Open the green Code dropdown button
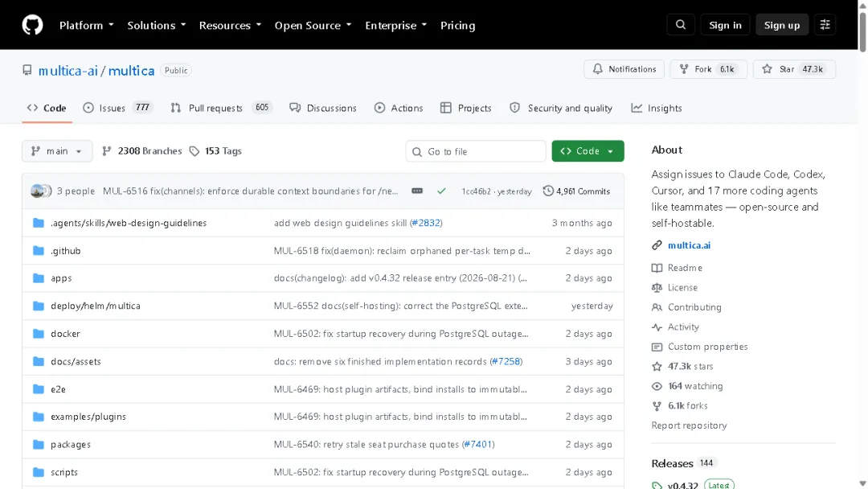Screen dimensions: 868x489 [x=588, y=151]
